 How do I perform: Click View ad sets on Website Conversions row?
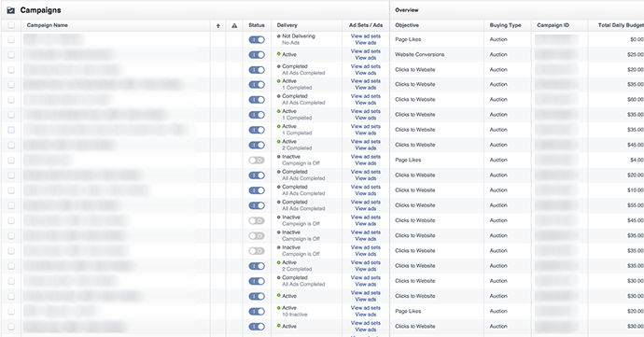(x=366, y=51)
